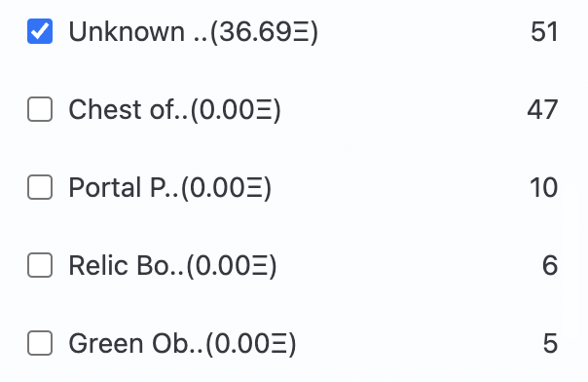The height and width of the screenshot is (382, 588).
Task: Click the 0.00Ξ value beside Green Ob..
Action: 251,343
